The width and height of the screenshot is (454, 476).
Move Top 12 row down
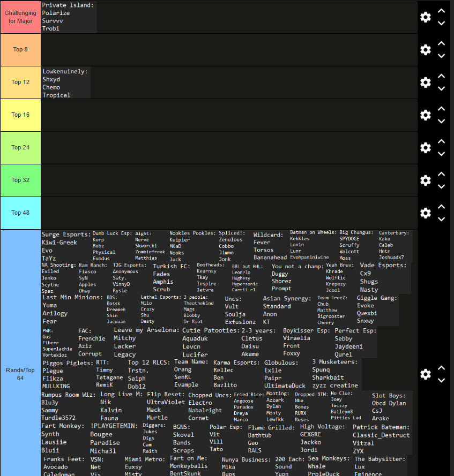point(441,88)
